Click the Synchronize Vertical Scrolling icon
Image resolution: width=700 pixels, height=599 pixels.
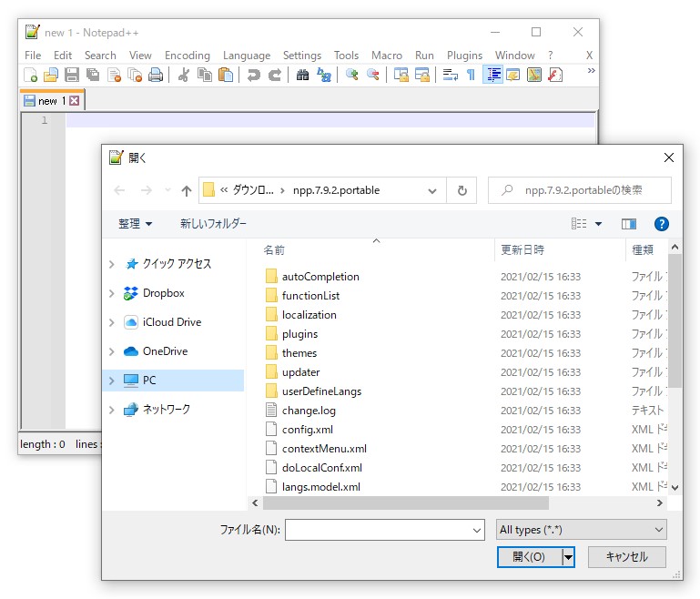(401, 75)
